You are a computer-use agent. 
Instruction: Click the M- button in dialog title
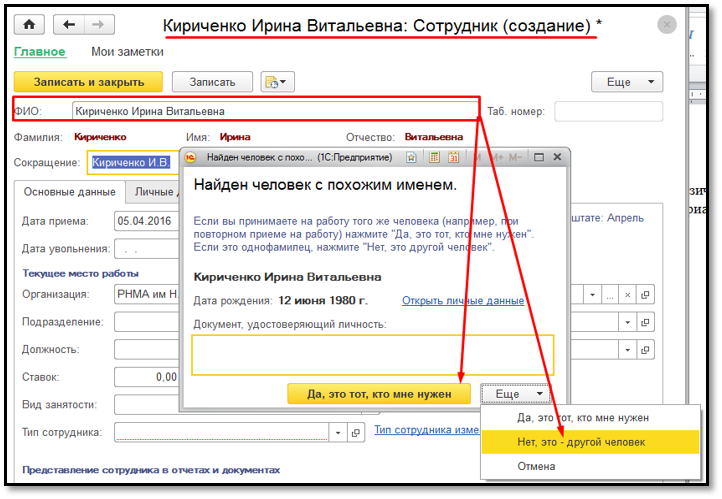(x=515, y=157)
